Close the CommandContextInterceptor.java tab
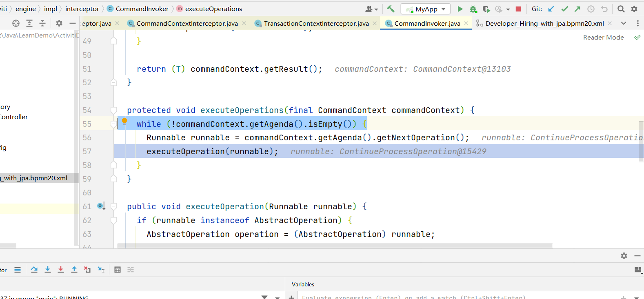The width and height of the screenshot is (644, 299). [x=244, y=23]
